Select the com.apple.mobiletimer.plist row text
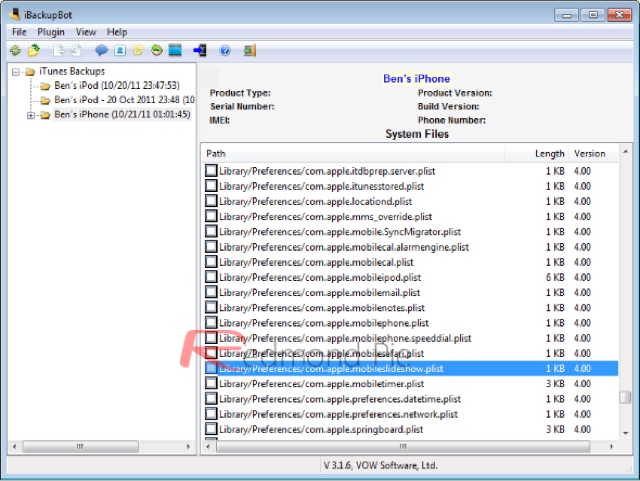The width and height of the screenshot is (640, 481). coord(322,384)
